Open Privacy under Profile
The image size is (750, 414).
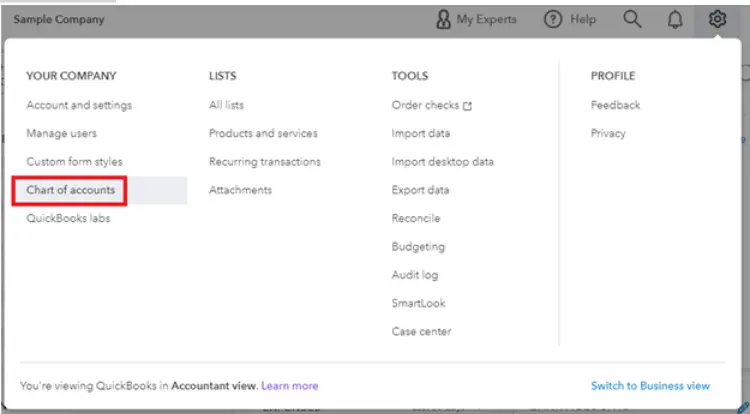click(608, 133)
